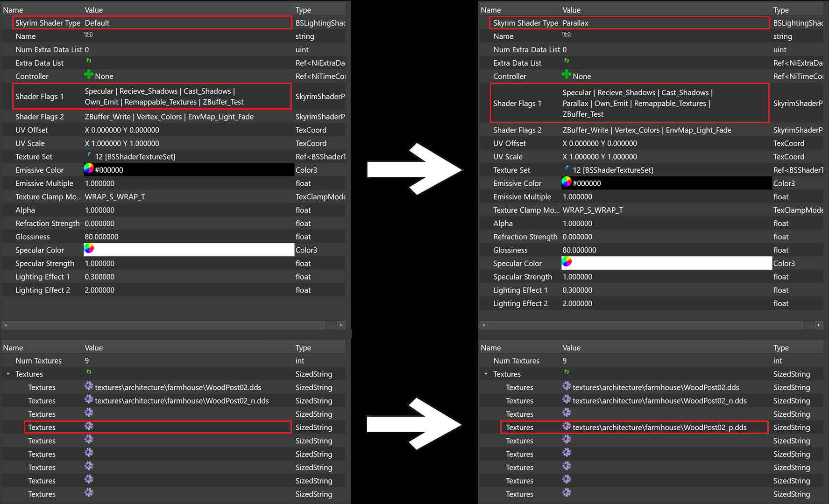
Task: Click green plus icon beside Controller in Default shader panel
Action: coord(88,75)
